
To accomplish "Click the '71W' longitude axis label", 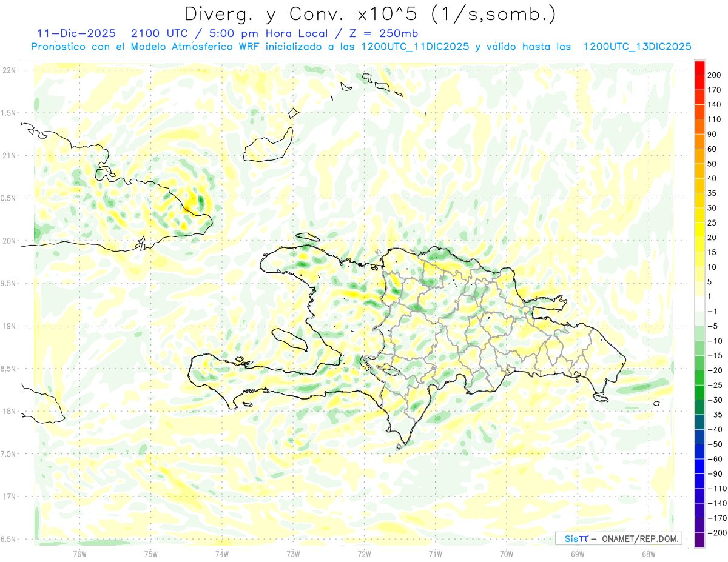I will [435, 554].
